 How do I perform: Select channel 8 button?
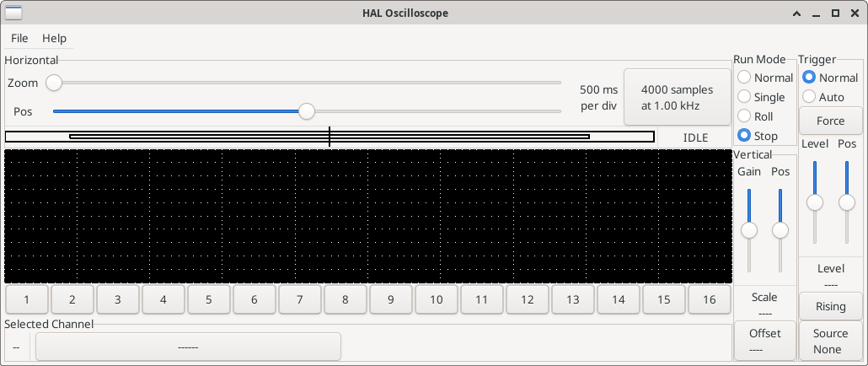pyautogui.click(x=345, y=299)
